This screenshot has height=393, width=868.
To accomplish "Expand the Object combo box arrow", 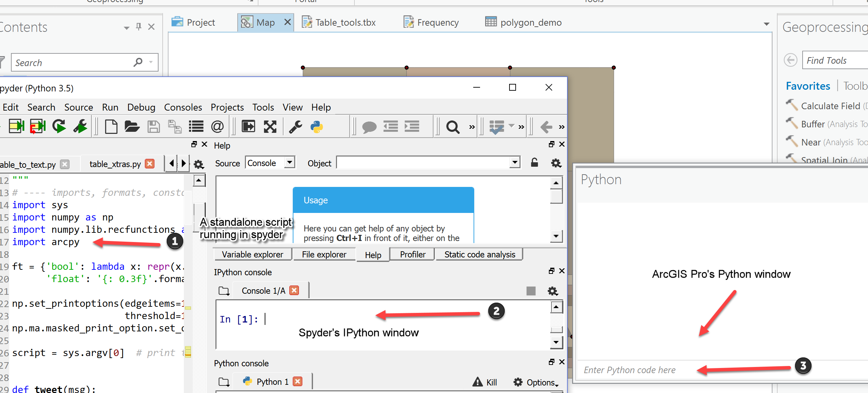I will point(515,162).
